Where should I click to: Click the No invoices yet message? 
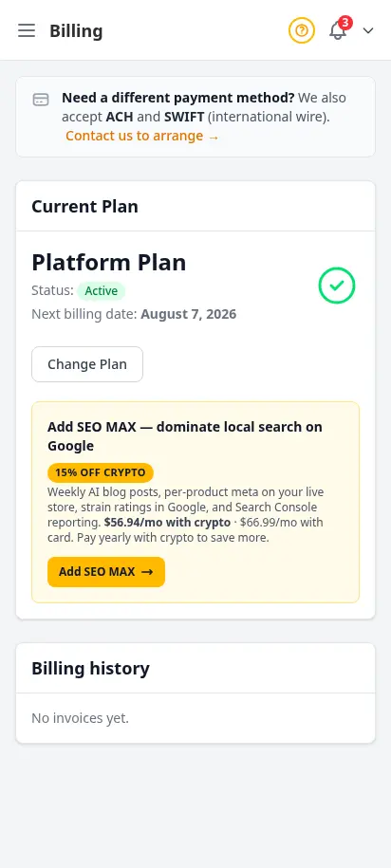pos(81,718)
